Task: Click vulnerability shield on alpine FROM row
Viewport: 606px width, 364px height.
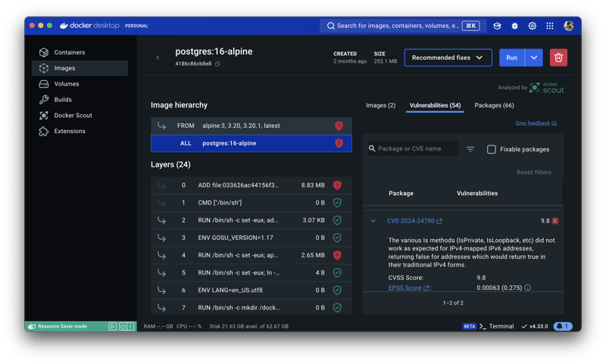Action: click(x=339, y=126)
